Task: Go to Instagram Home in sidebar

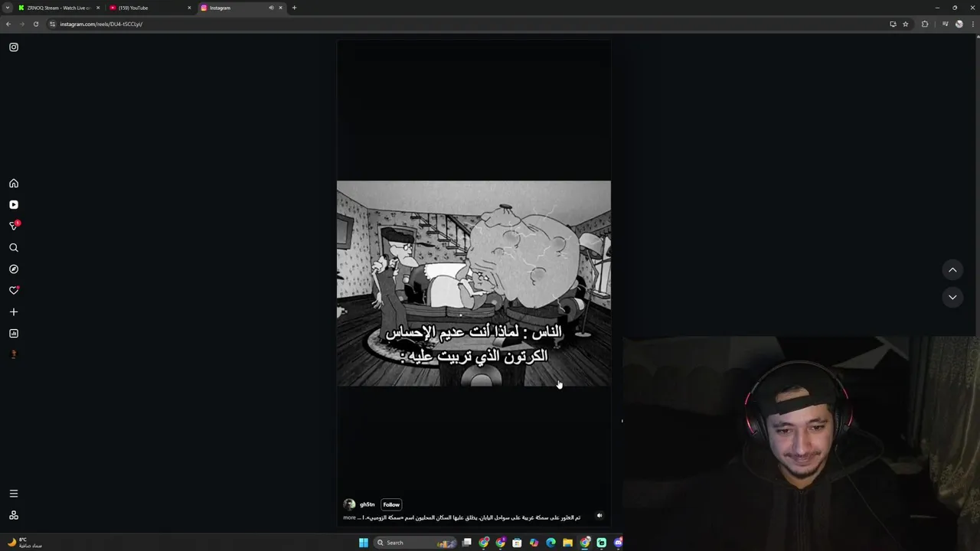Action: coord(14,184)
